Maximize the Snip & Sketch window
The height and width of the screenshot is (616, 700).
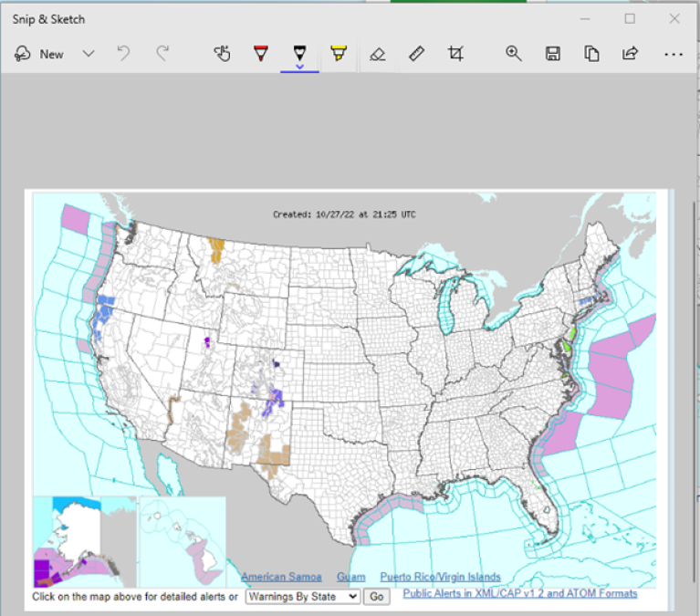tap(630, 19)
